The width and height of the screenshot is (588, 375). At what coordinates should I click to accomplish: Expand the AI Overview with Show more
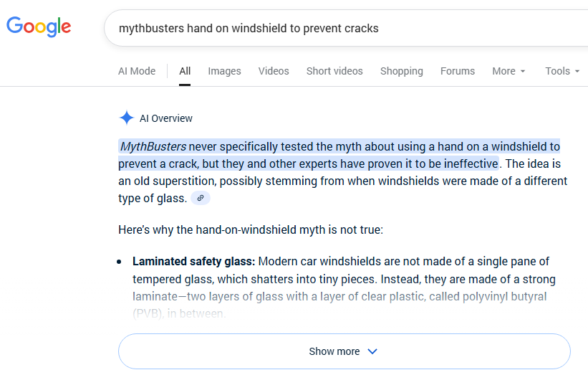point(334,351)
